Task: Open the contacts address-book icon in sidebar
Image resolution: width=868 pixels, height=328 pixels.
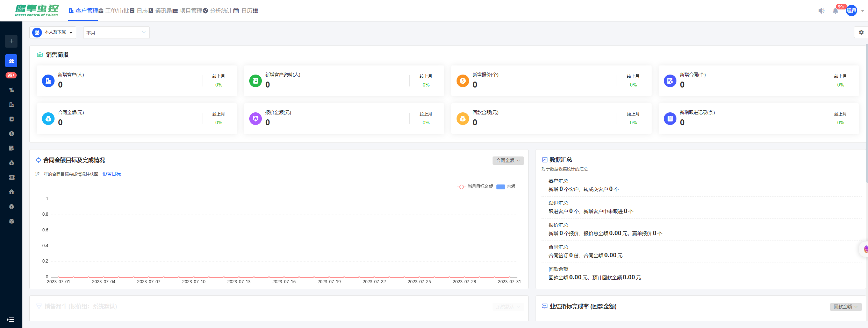Action: (11, 119)
